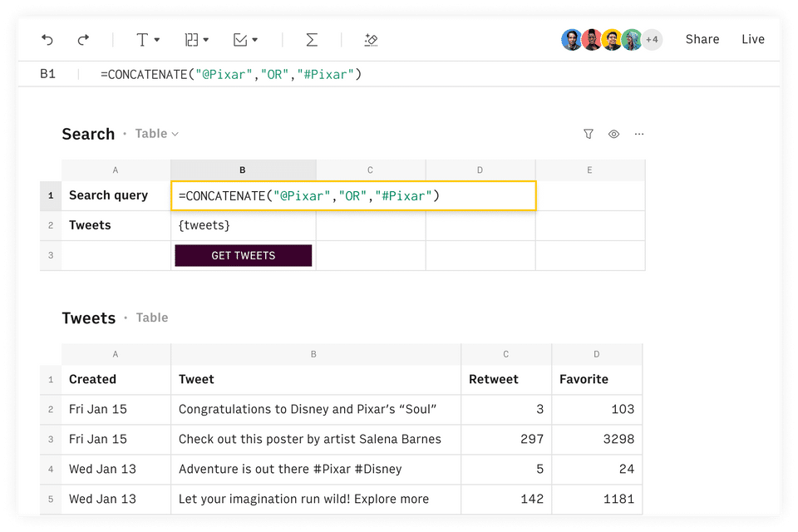Select the Tweets table label
The image size is (798, 532).
tap(152, 318)
